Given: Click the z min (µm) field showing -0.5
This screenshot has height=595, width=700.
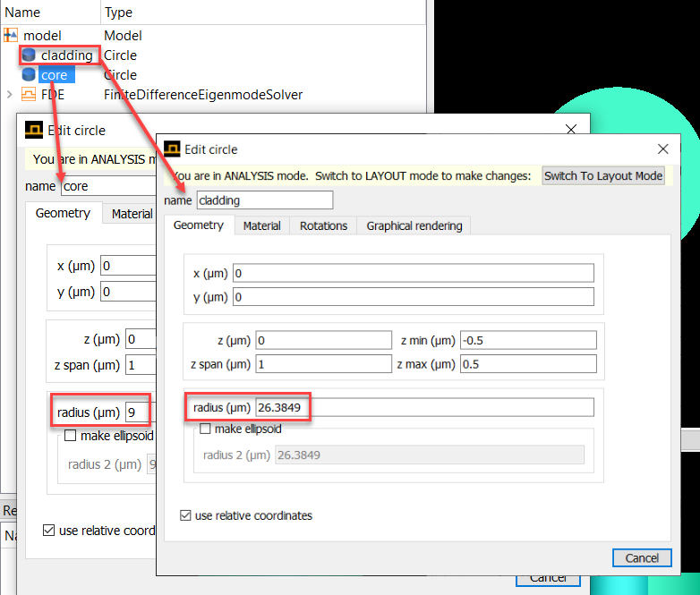Looking at the screenshot, I should [528, 341].
